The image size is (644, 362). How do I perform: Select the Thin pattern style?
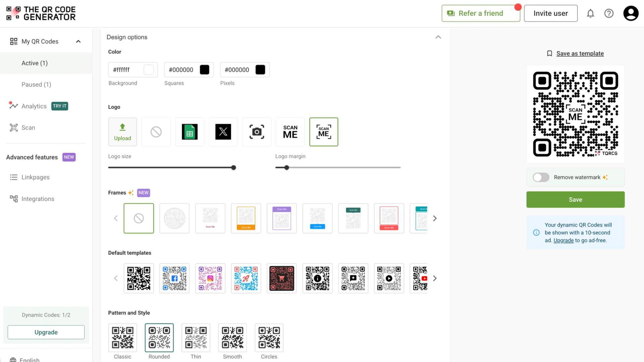196,338
